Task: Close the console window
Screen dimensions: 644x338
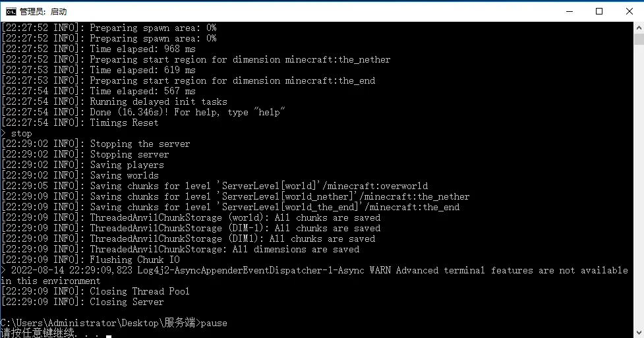Action: (628, 11)
